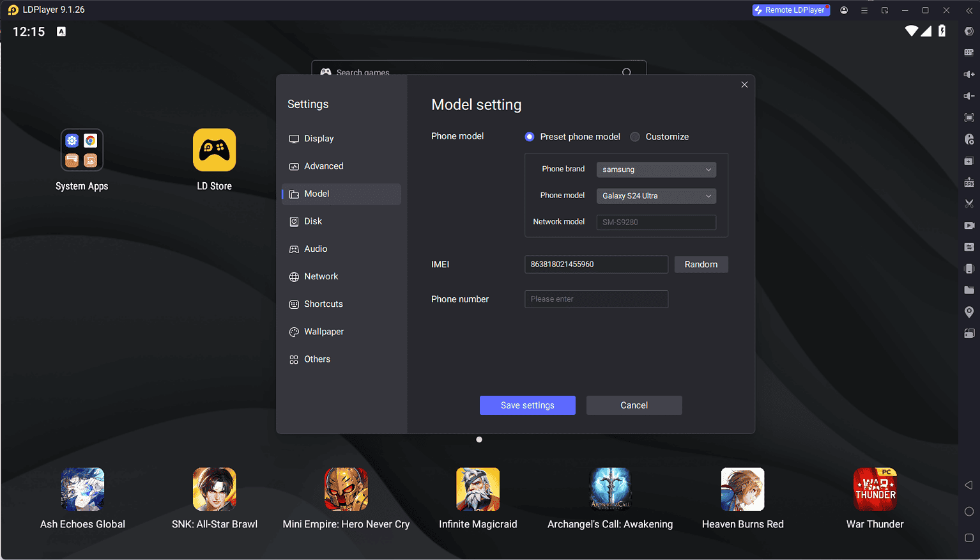Screen dimensions: 980x560
Task: Open the Phone brand dropdown showing samsung
Action: [x=655, y=169]
